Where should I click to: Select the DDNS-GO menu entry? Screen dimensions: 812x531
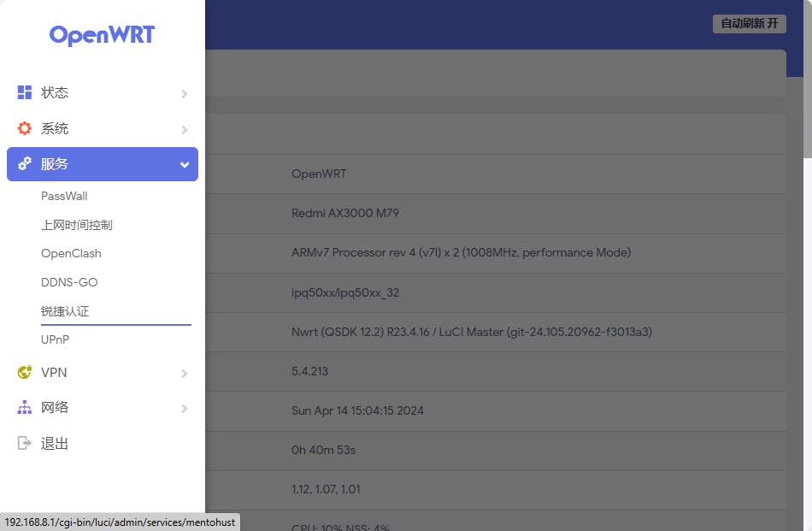tap(69, 282)
